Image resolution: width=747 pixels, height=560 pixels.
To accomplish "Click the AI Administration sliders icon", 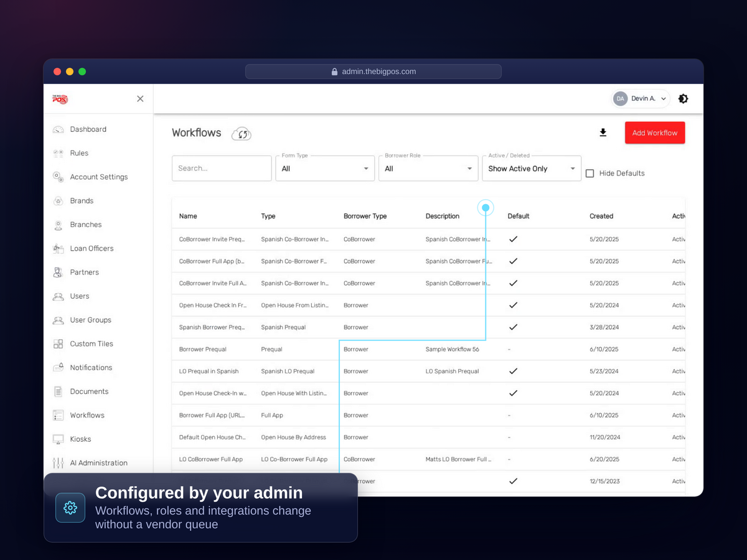I will coord(59,463).
